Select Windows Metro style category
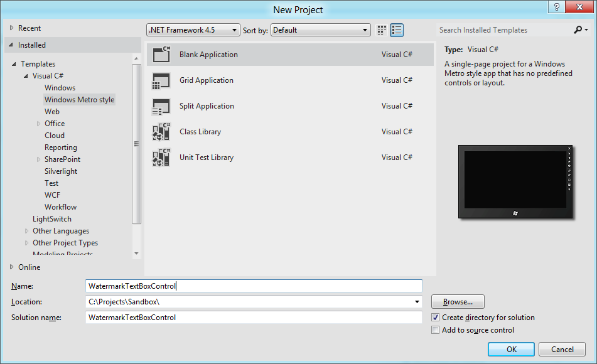Viewport: 597px width, 364px height. click(x=79, y=100)
